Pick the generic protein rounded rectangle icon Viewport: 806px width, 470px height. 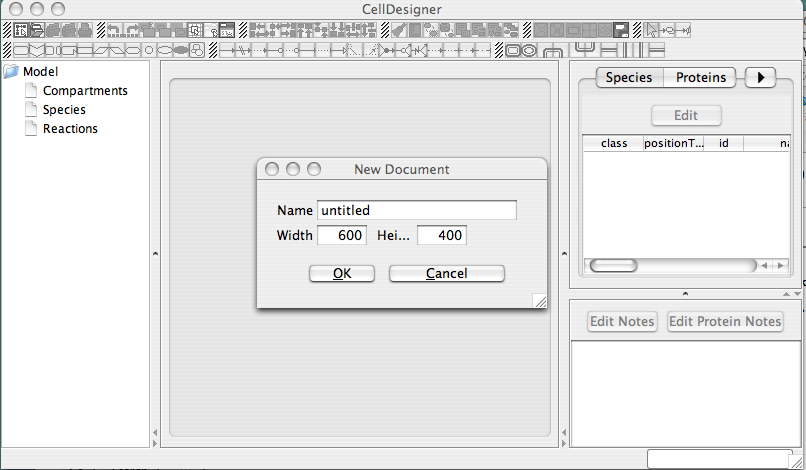coord(20,49)
